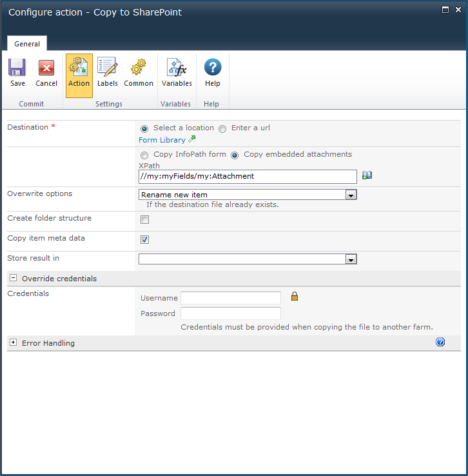This screenshot has width=468, height=476.
Task: Select Copy embedded attachments radio button
Action: 235,155
